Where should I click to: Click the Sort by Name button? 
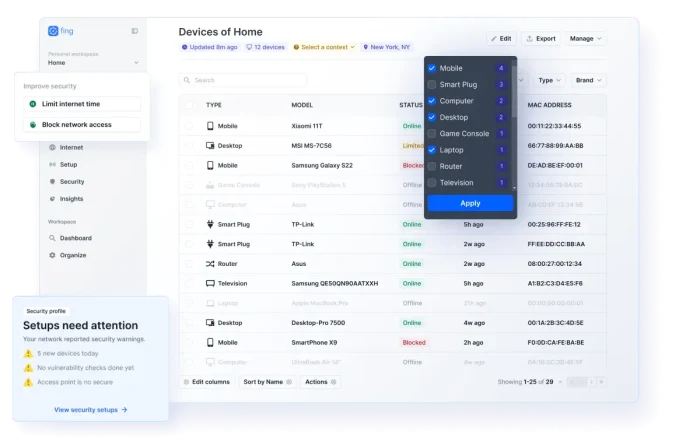click(x=267, y=382)
